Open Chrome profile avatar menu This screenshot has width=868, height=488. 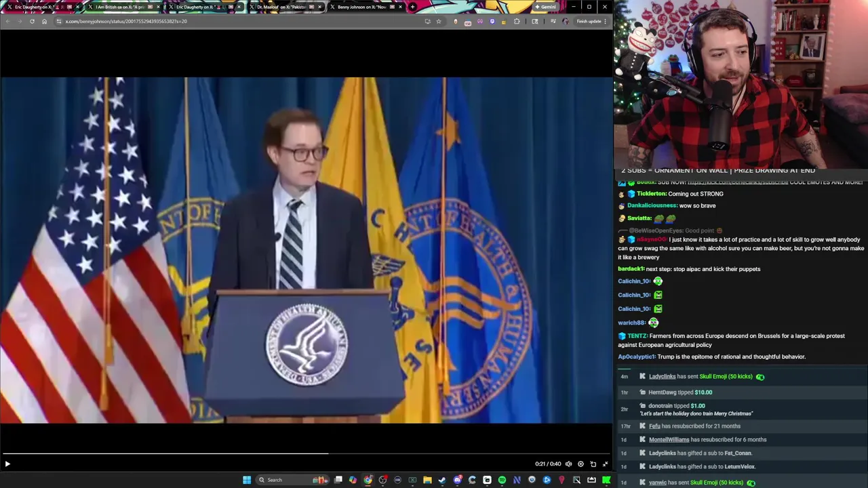coord(566,21)
